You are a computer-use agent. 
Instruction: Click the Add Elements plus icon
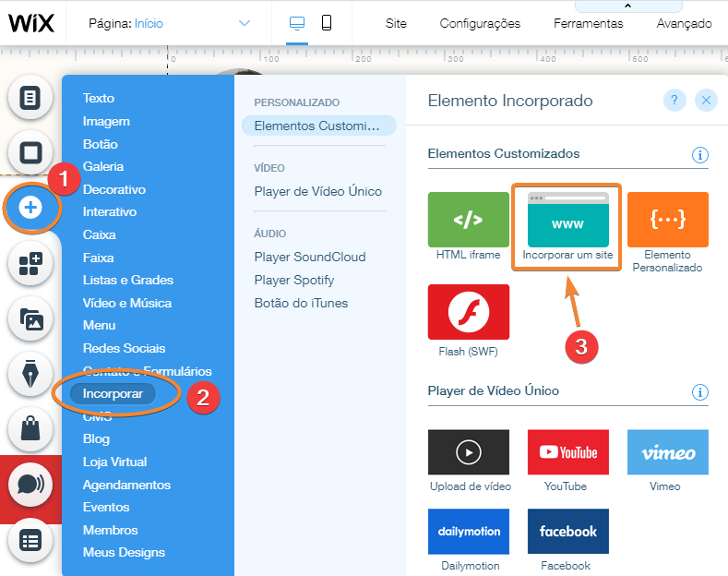tap(30, 207)
